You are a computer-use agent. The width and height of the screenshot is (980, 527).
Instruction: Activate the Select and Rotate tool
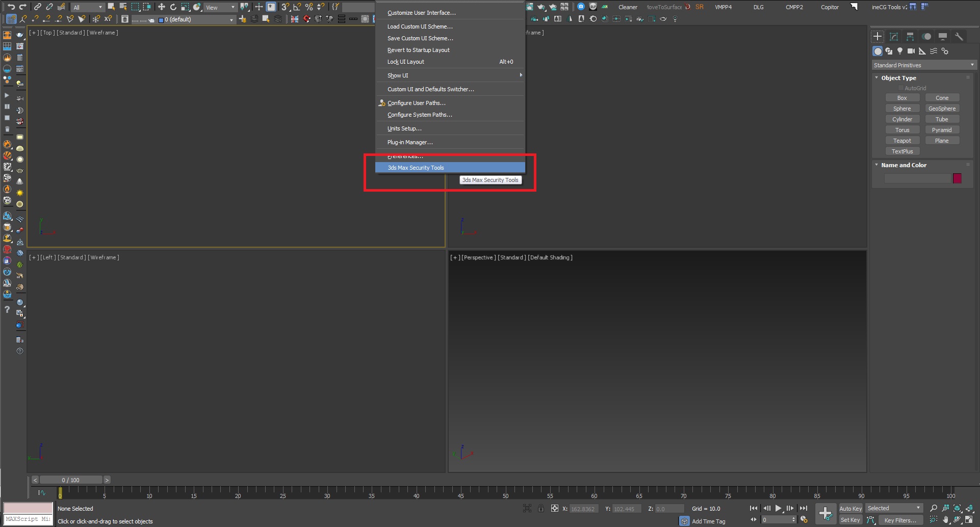[x=173, y=7]
